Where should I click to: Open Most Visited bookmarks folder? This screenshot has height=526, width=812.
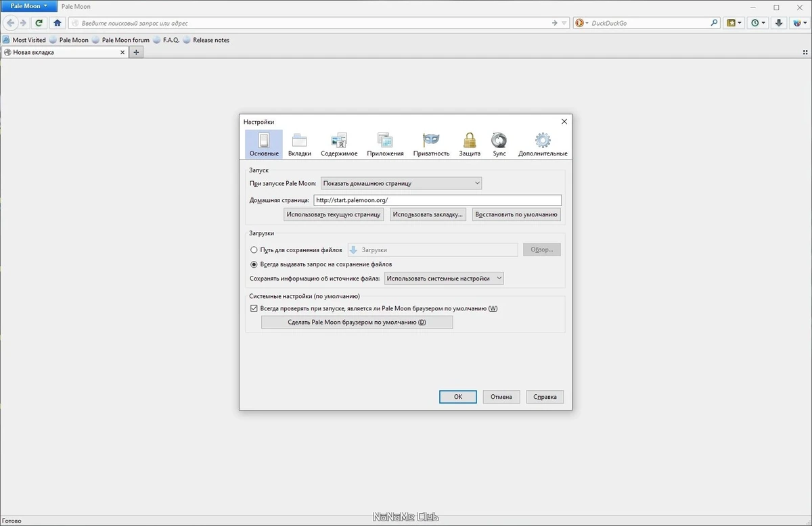coord(24,40)
